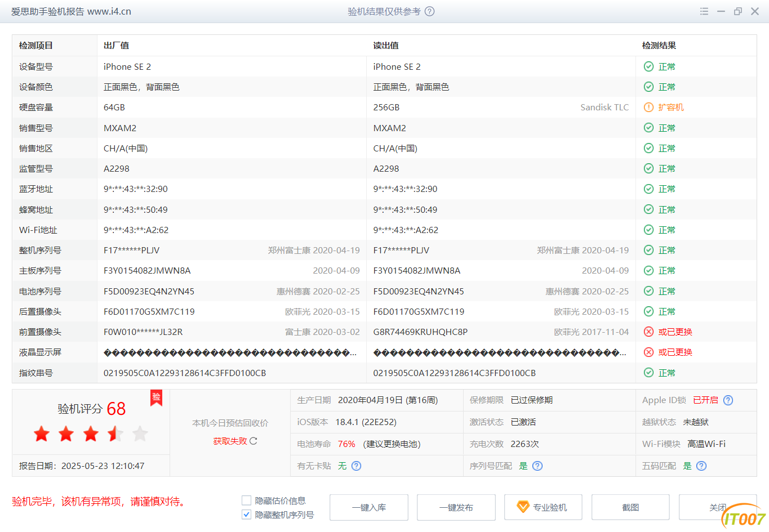Click read value G8R74469KRUHQHC8P
Viewport: 769px width, 532px height.
(420, 332)
